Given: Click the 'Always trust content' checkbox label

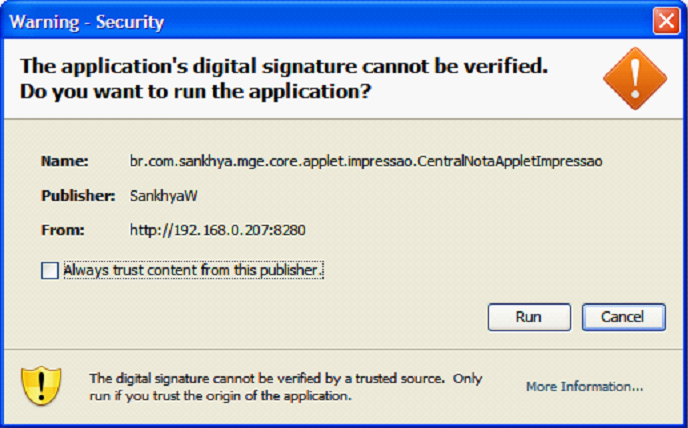Looking at the screenshot, I should [194, 270].
